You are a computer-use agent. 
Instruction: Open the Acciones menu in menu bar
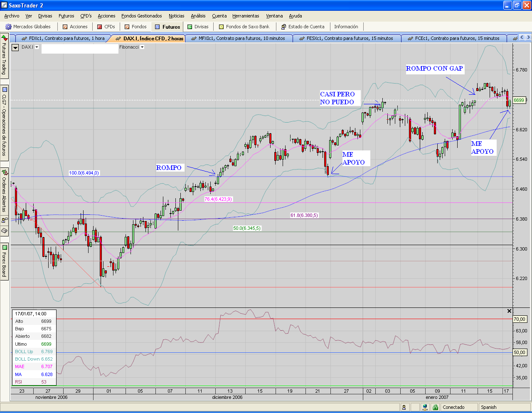coord(106,16)
